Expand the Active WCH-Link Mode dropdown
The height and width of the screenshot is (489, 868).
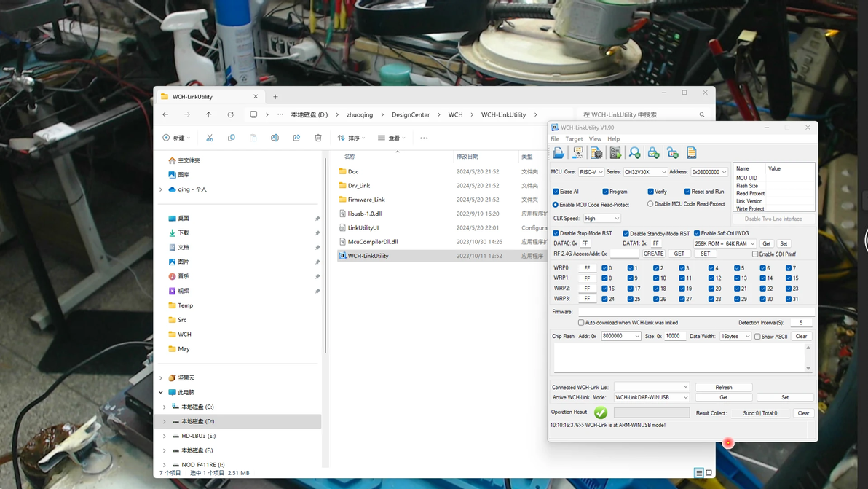651,398
